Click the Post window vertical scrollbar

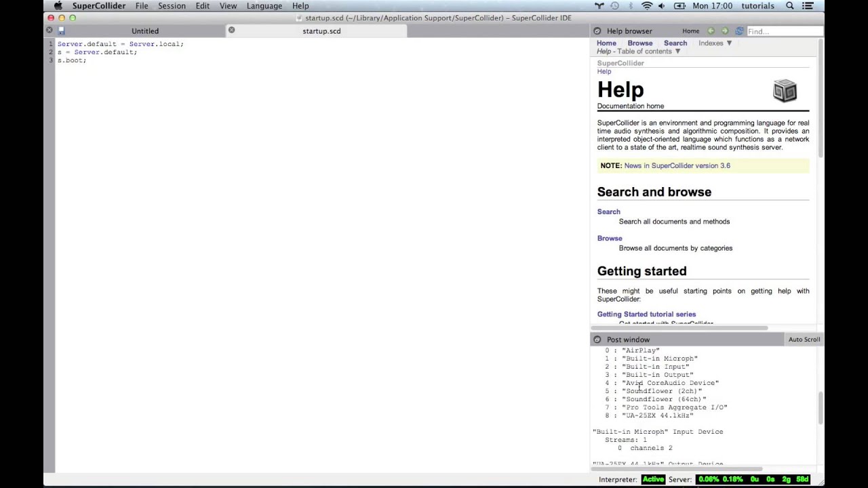pos(820,408)
